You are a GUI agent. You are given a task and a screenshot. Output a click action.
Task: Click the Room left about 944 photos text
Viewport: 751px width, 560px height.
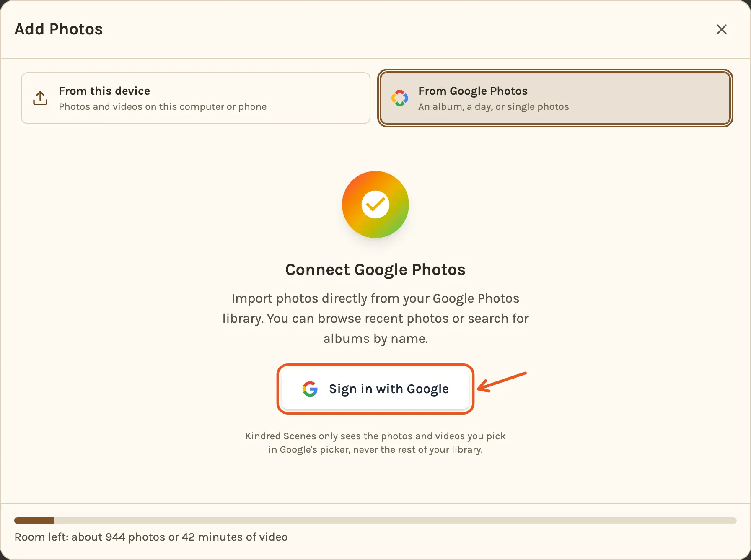[x=151, y=537]
